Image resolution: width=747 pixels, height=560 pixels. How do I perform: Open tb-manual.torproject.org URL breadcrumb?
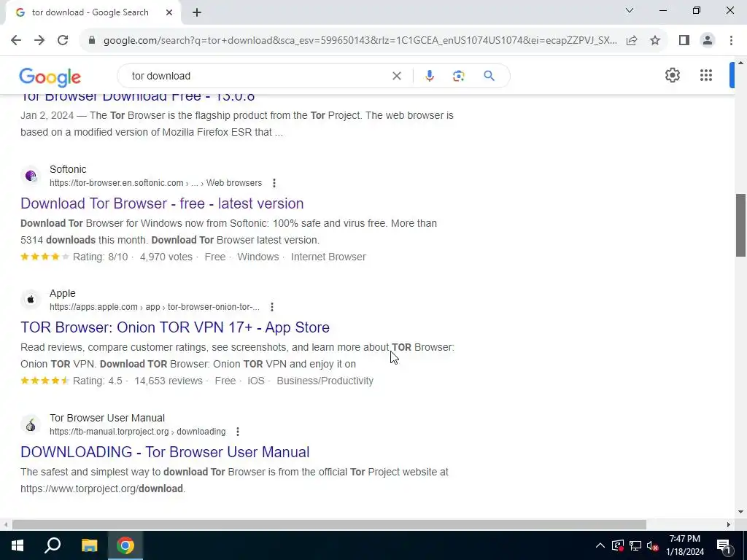pyautogui.click(x=138, y=432)
